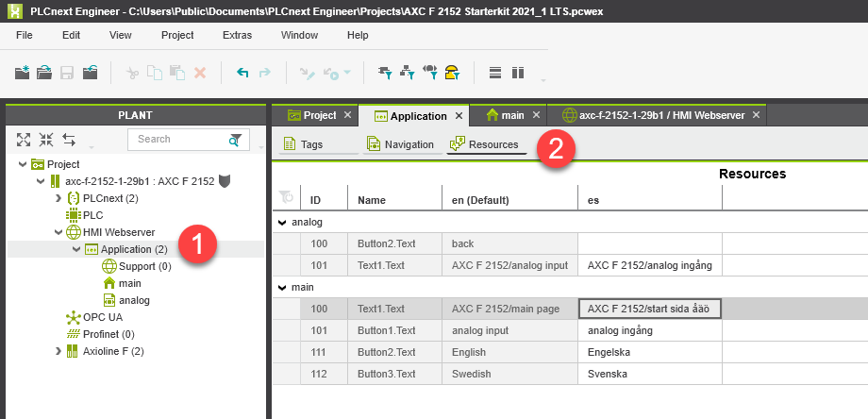
Task: Click the yellow hard-hat user icon
Action: tap(452, 73)
